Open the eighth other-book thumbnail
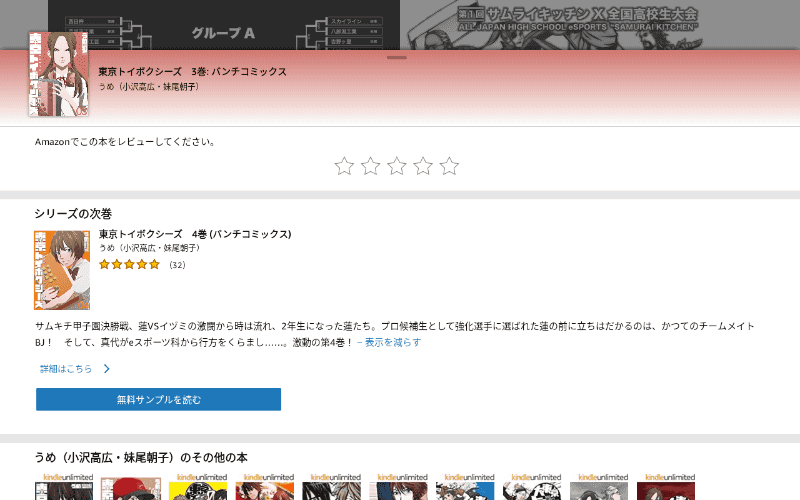 pyautogui.click(x=532, y=487)
